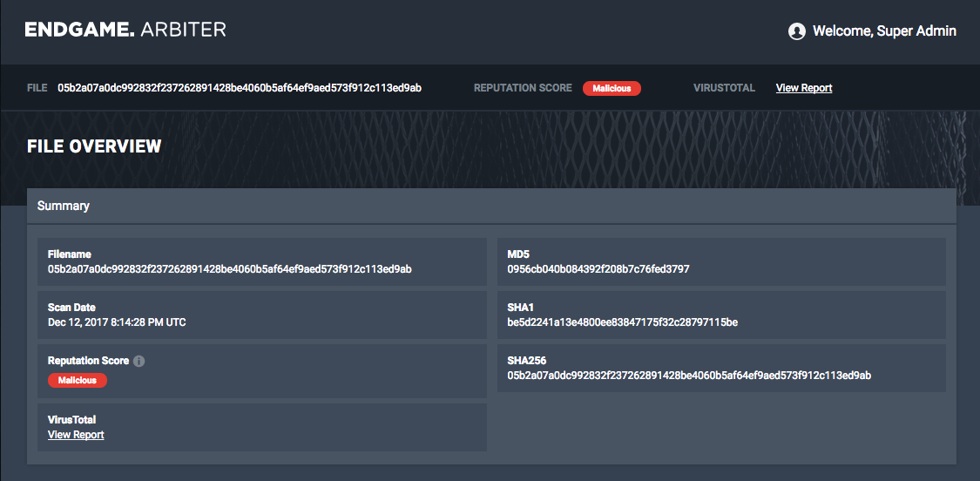Click the Scan Date label

(x=72, y=308)
